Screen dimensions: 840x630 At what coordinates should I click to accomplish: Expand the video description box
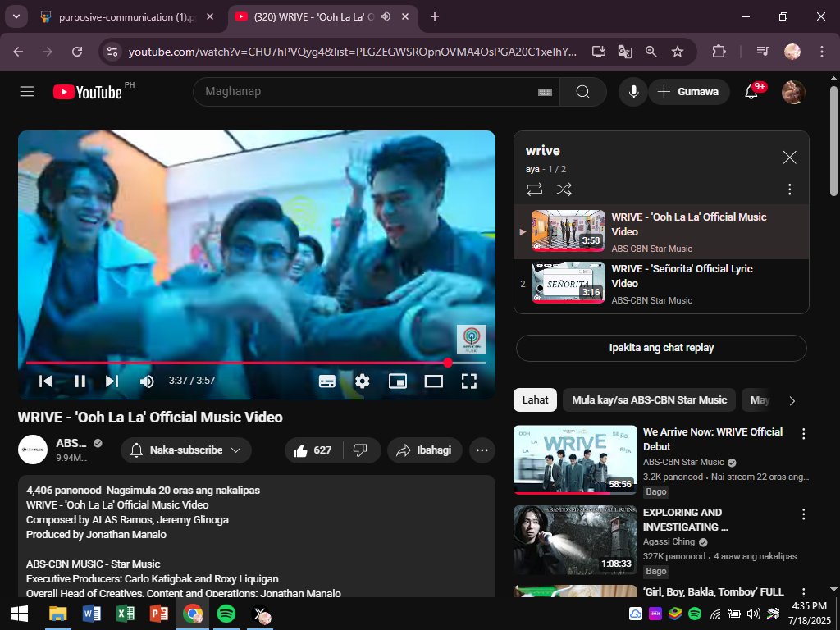(257, 536)
